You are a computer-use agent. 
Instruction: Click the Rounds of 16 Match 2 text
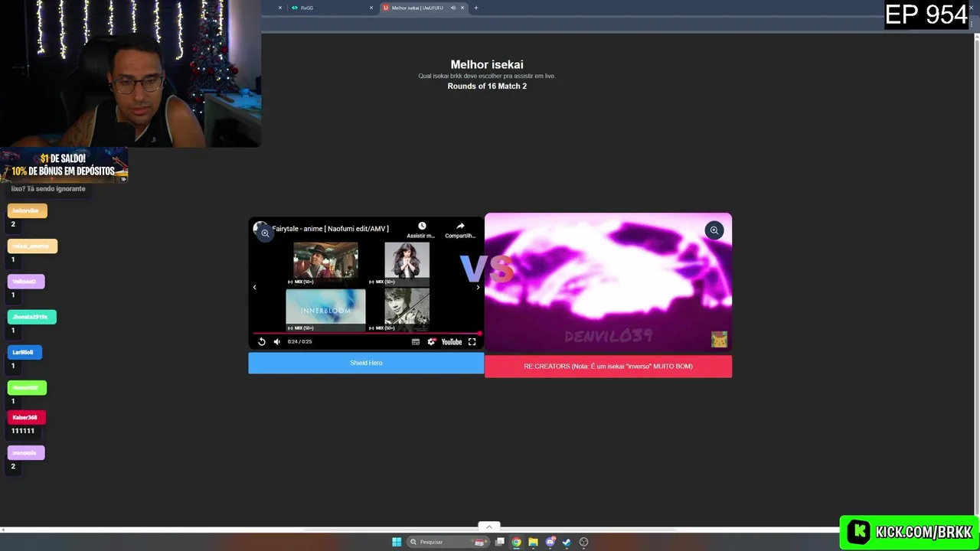(x=487, y=86)
